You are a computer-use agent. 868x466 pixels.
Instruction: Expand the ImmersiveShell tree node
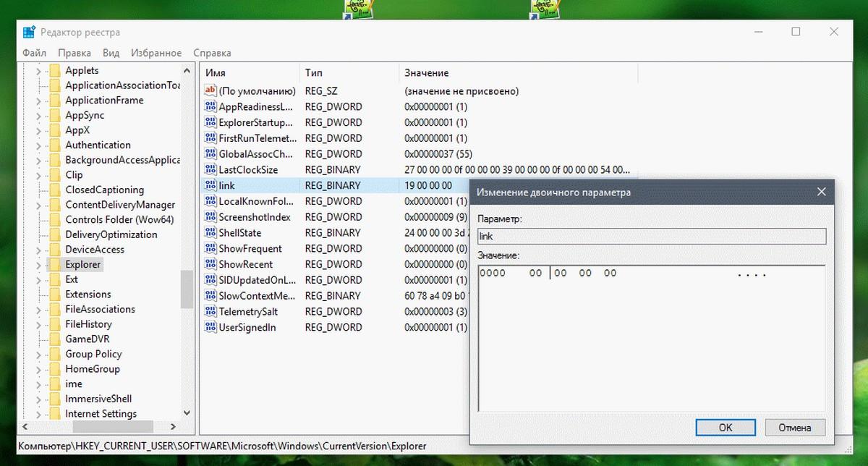(x=38, y=399)
